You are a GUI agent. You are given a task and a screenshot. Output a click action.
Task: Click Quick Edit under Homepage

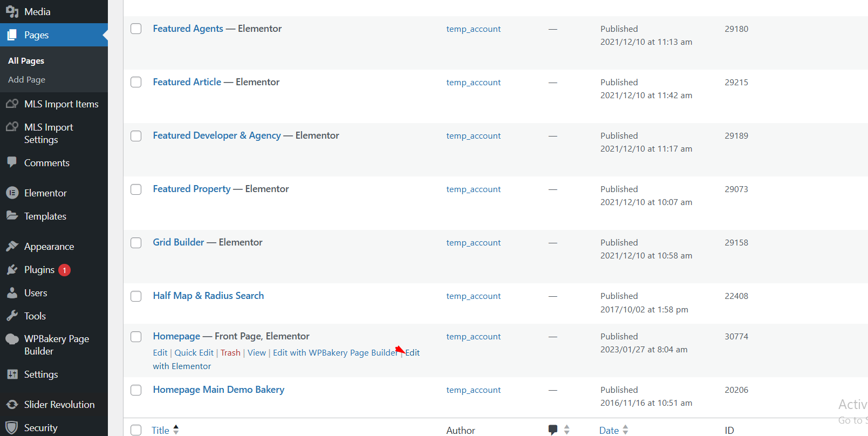pos(194,352)
